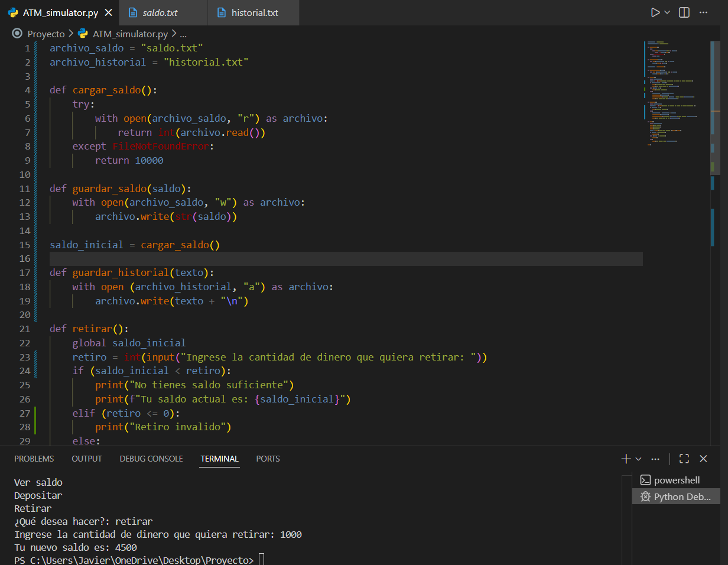Switch to the historial.txt tab

point(254,12)
